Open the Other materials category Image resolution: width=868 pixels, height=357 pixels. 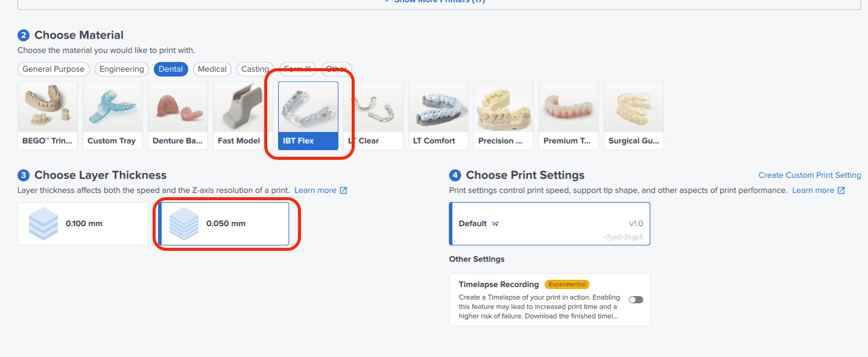pos(336,69)
